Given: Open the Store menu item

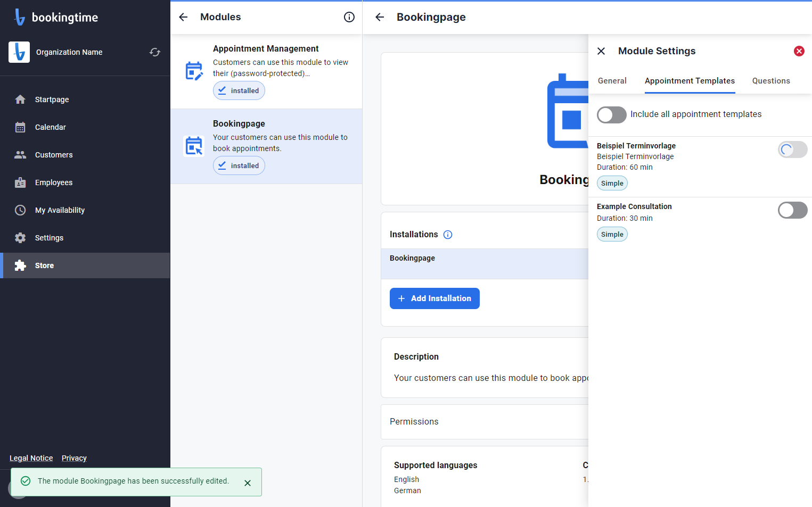Looking at the screenshot, I should (85, 265).
